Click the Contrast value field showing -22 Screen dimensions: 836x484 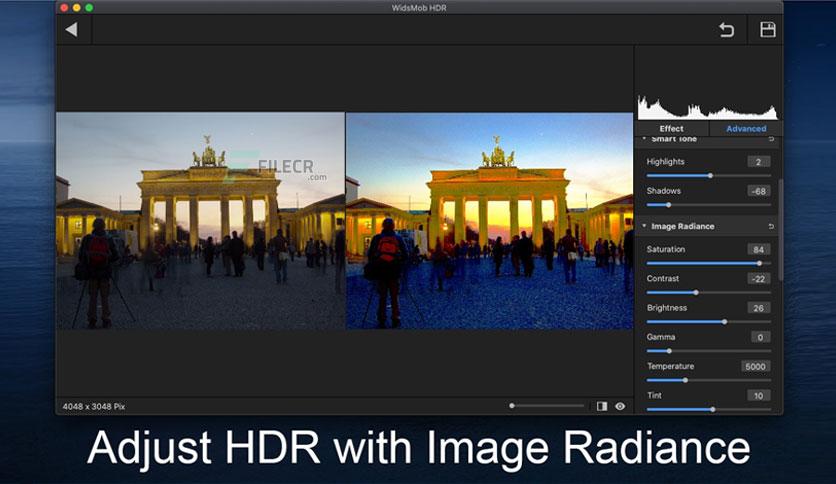(758, 279)
